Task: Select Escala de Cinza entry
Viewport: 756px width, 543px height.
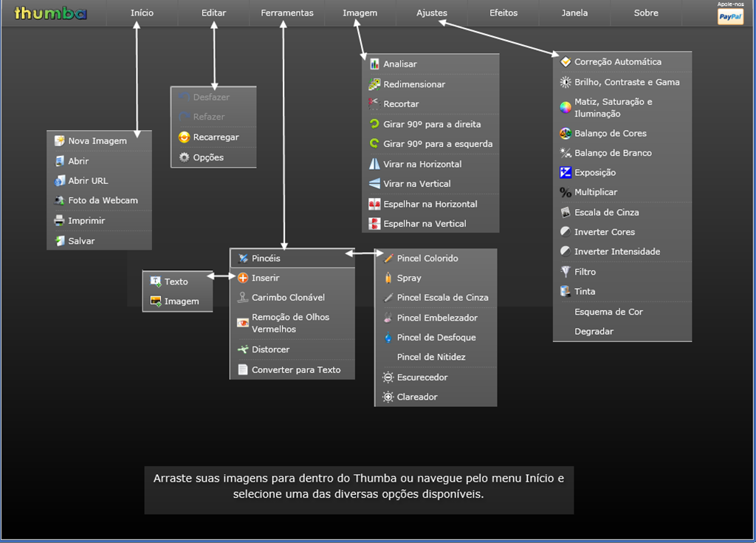Action: click(x=622, y=212)
